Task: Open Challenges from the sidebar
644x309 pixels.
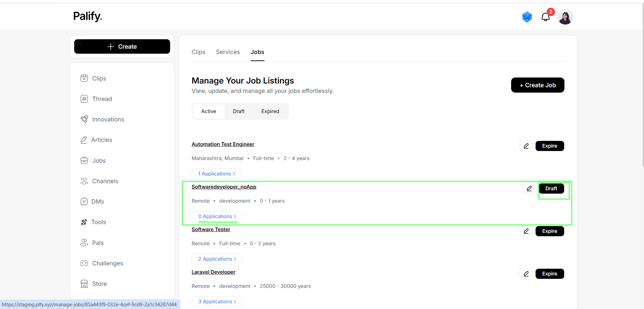Action: pos(102,263)
